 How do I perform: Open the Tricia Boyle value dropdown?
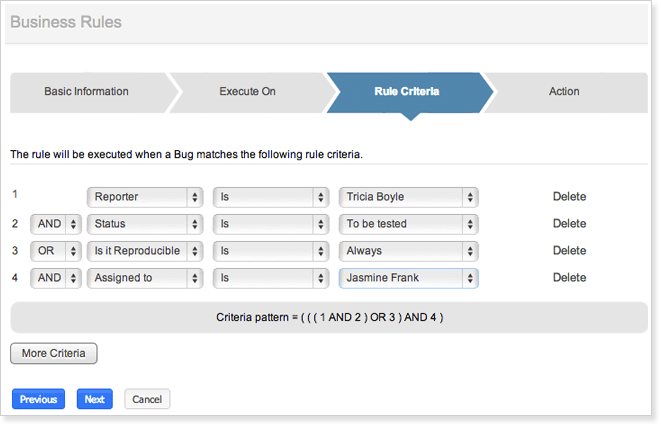(408, 197)
